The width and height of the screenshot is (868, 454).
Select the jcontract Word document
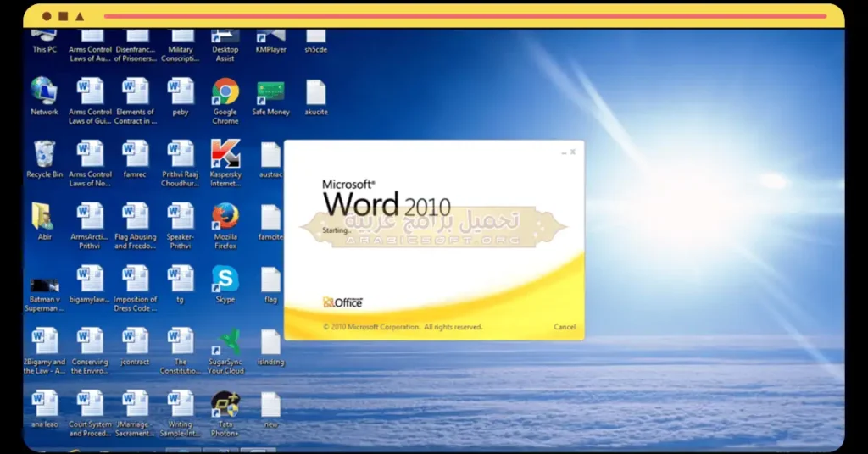click(x=135, y=341)
